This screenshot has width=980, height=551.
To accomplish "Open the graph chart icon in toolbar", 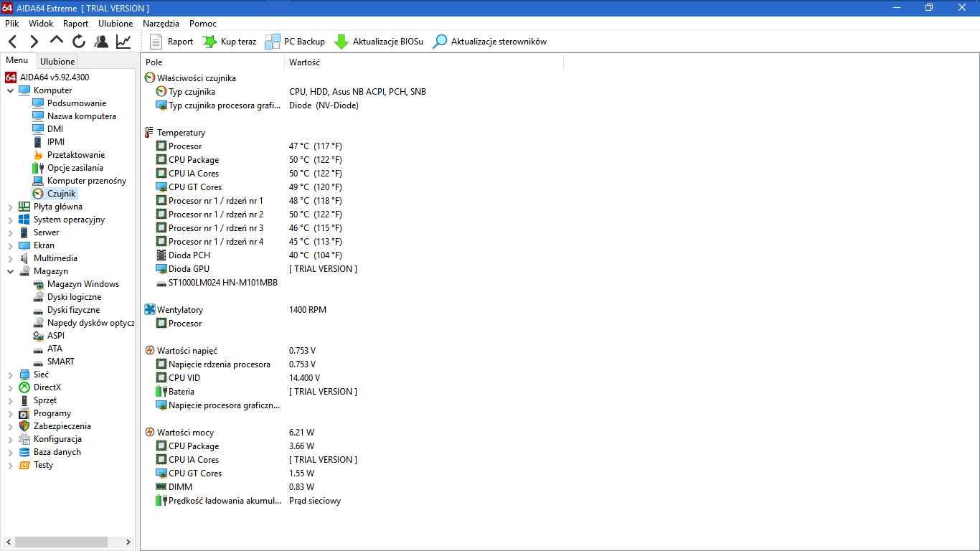I will point(123,42).
